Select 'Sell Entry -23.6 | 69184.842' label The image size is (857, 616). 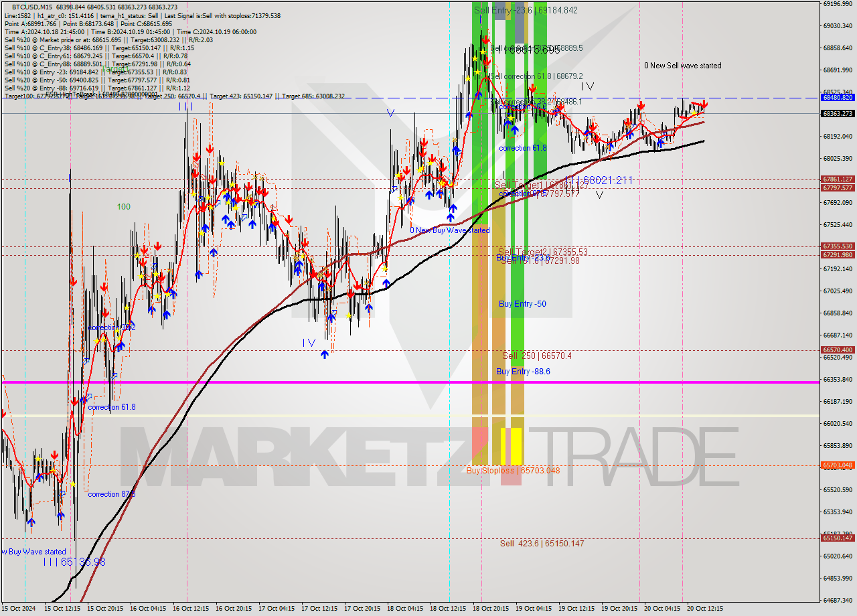pyautogui.click(x=526, y=11)
